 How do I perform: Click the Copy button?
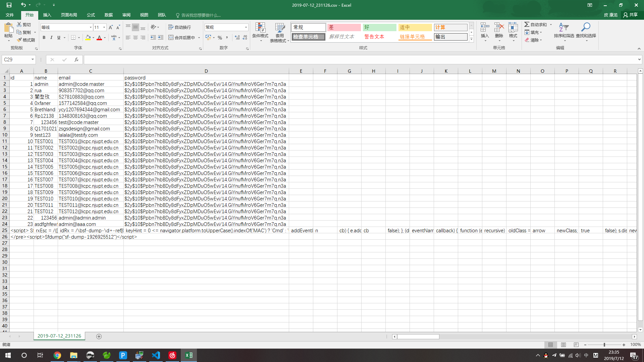pos(24,32)
